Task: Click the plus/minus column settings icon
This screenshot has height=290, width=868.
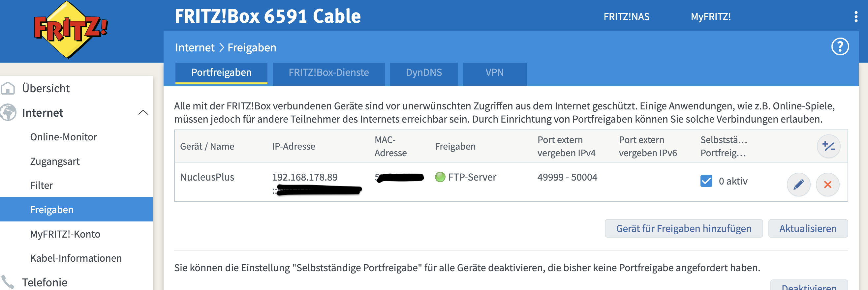Action: click(828, 146)
